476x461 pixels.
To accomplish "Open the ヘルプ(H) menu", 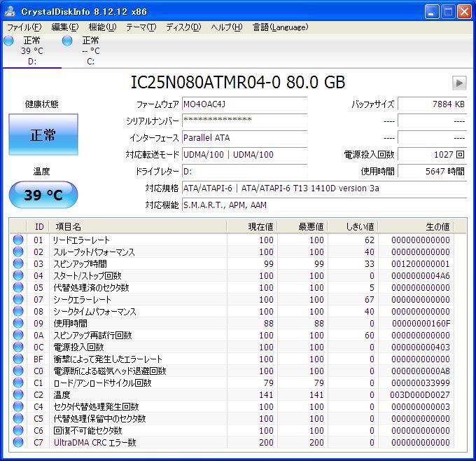I will [x=227, y=27].
